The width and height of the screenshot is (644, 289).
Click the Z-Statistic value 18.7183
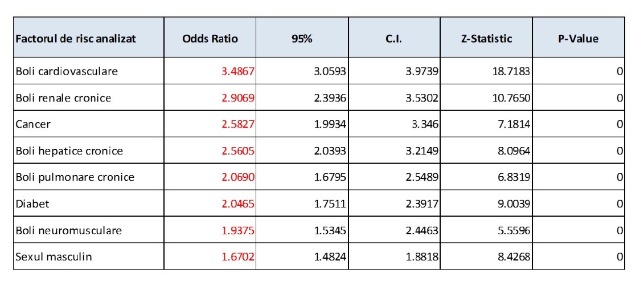(x=513, y=72)
